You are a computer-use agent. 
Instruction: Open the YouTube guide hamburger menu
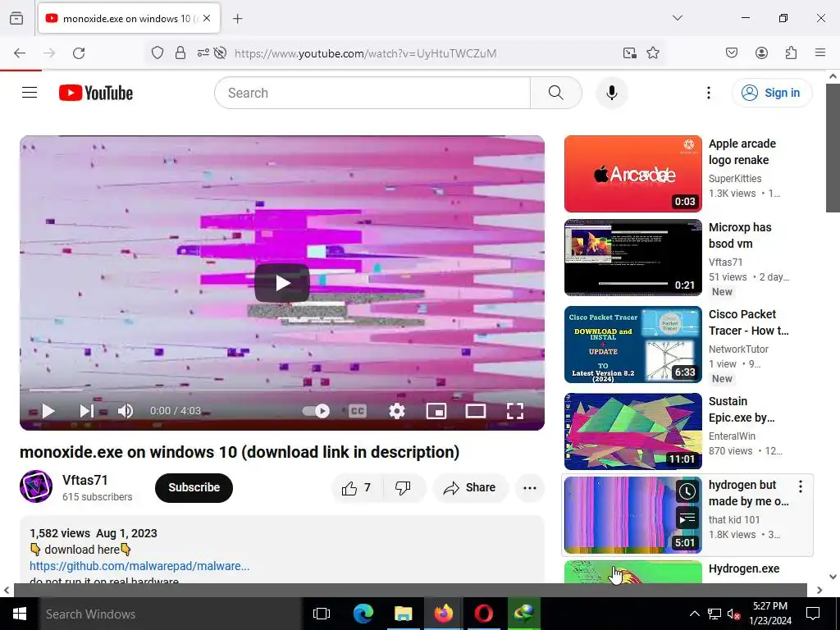tap(30, 93)
